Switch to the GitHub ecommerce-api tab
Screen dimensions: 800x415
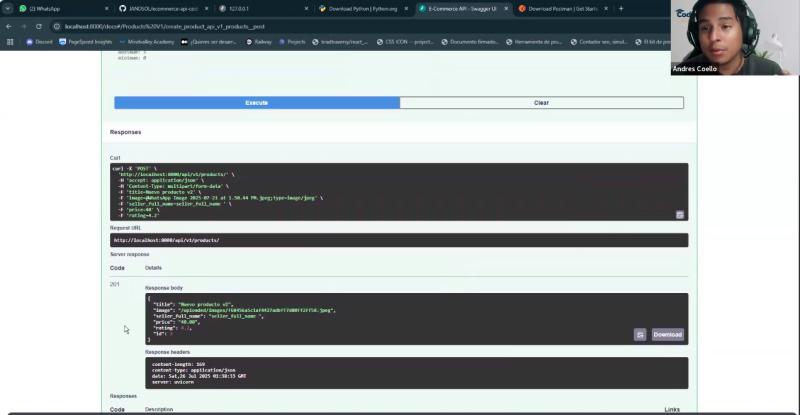click(162, 9)
